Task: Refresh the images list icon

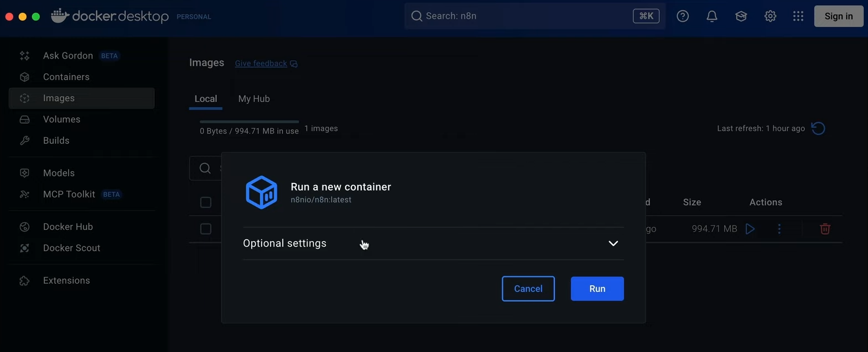Action: click(818, 128)
